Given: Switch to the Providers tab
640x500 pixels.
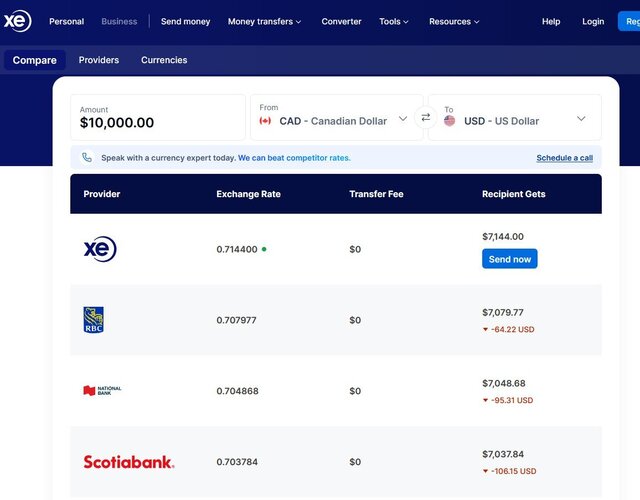Looking at the screenshot, I should (99, 60).
